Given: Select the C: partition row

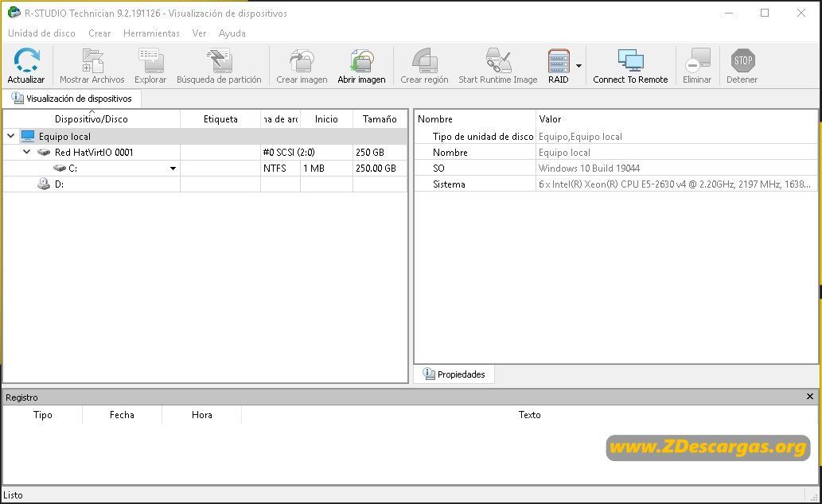Looking at the screenshot, I should [205, 169].
